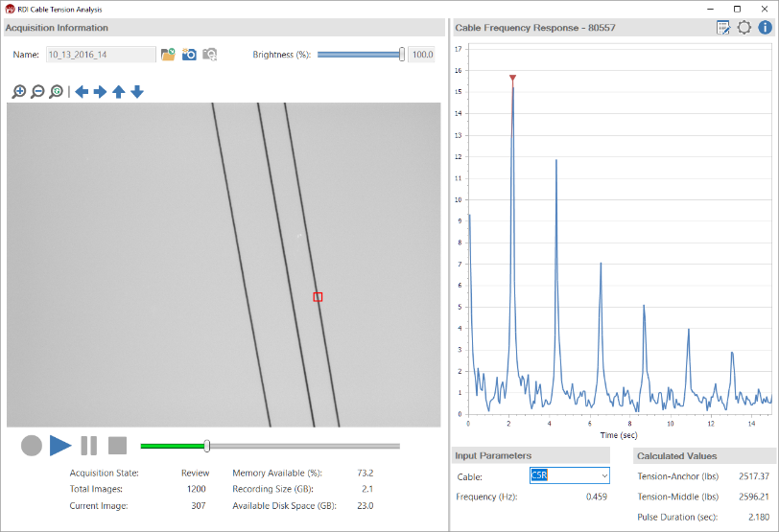
Task: Open a recording with the folder icon
Action: click(169, 54)
